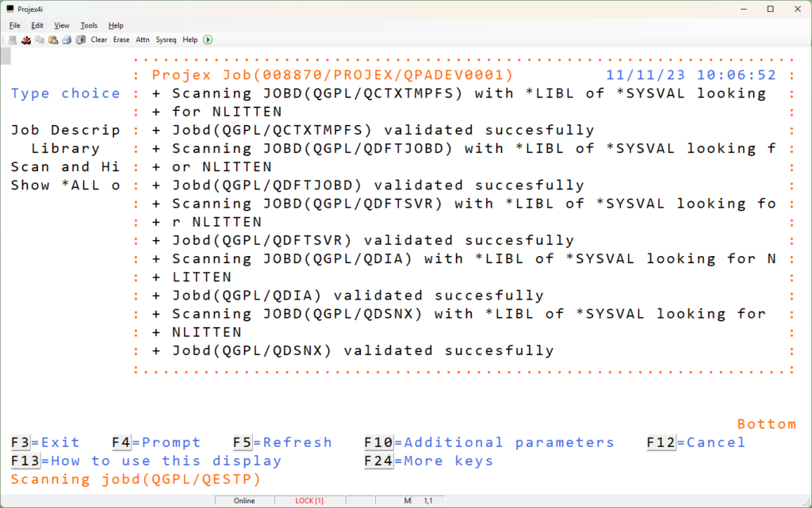Click line 'Jobd(QGPL/QDSNX) validated succesfully'
The image size is (812, 508).
pos(353,350)
